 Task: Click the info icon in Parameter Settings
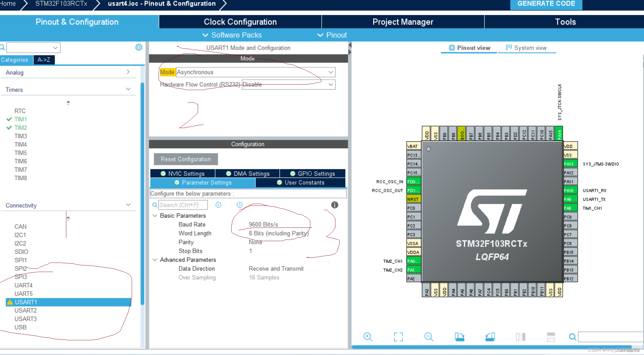click(x=335, y=205)
